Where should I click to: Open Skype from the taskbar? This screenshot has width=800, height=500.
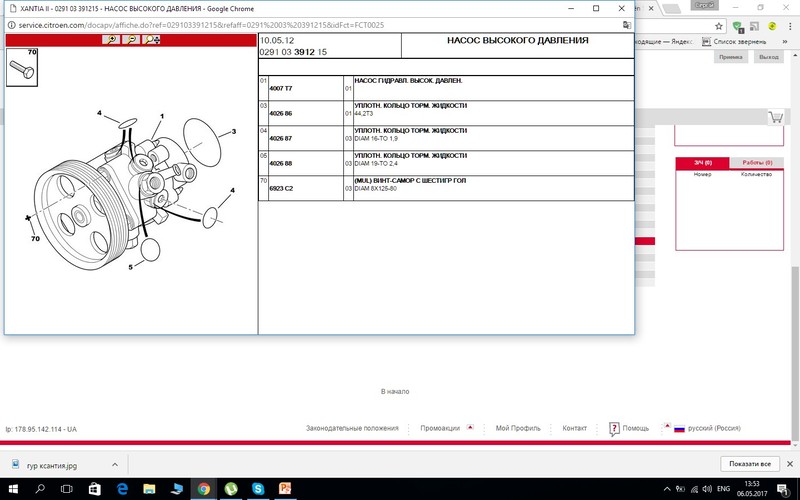point(258,489)
